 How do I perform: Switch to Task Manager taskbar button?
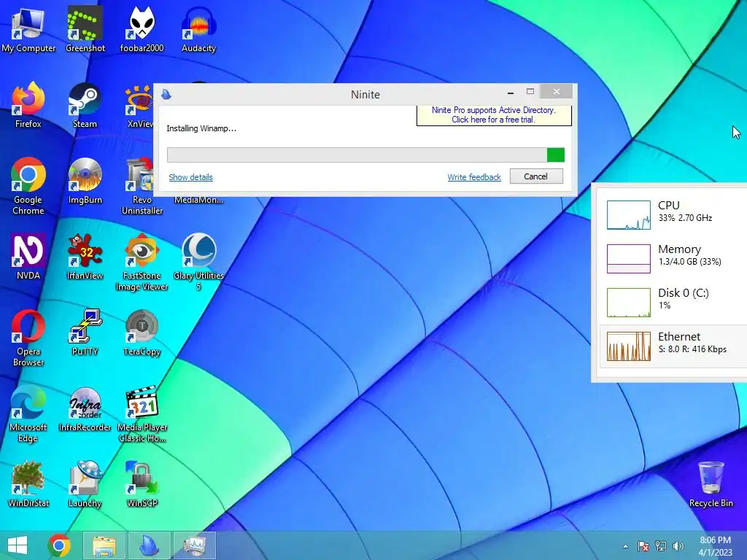point(194,545)
